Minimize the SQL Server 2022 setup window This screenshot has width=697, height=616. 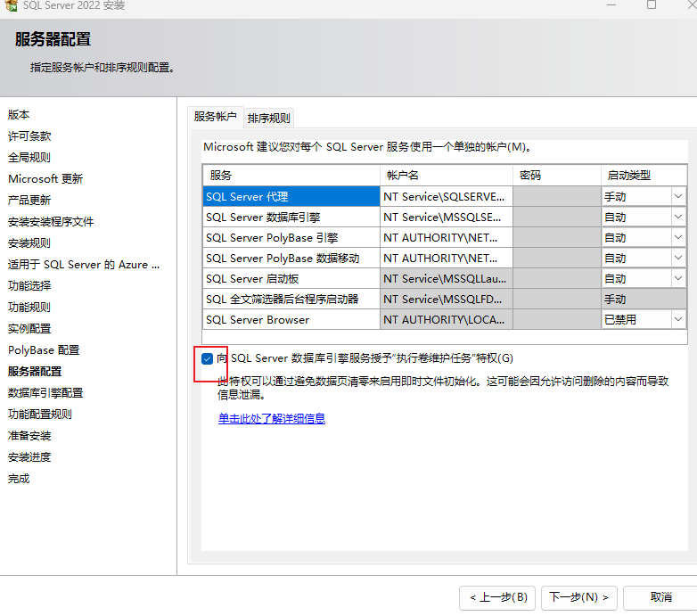[611, 4]
